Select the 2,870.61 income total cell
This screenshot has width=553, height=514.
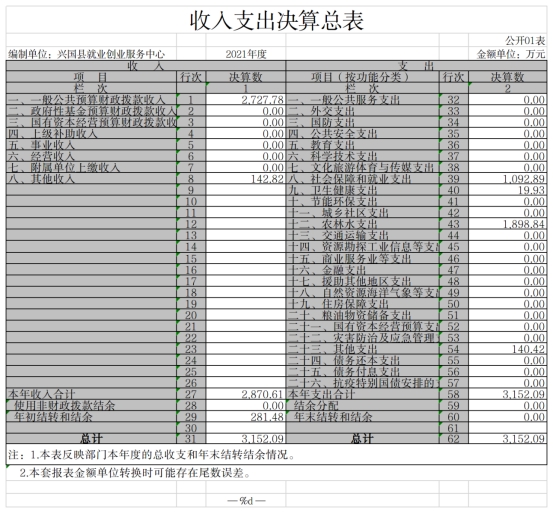tap(245, 394)
